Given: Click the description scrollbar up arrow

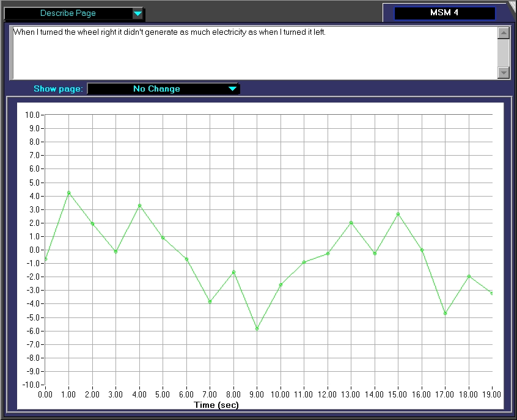Looking at the screenshot, I should [504, 33].
